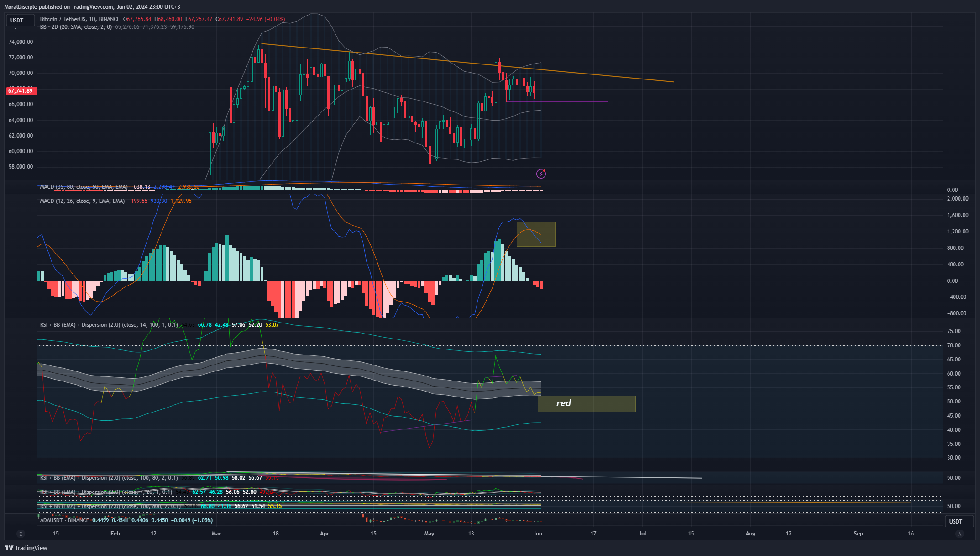Click the Mar label on the time axis
The width and height of the screenshot is (980, 556).
click(216, 534)
